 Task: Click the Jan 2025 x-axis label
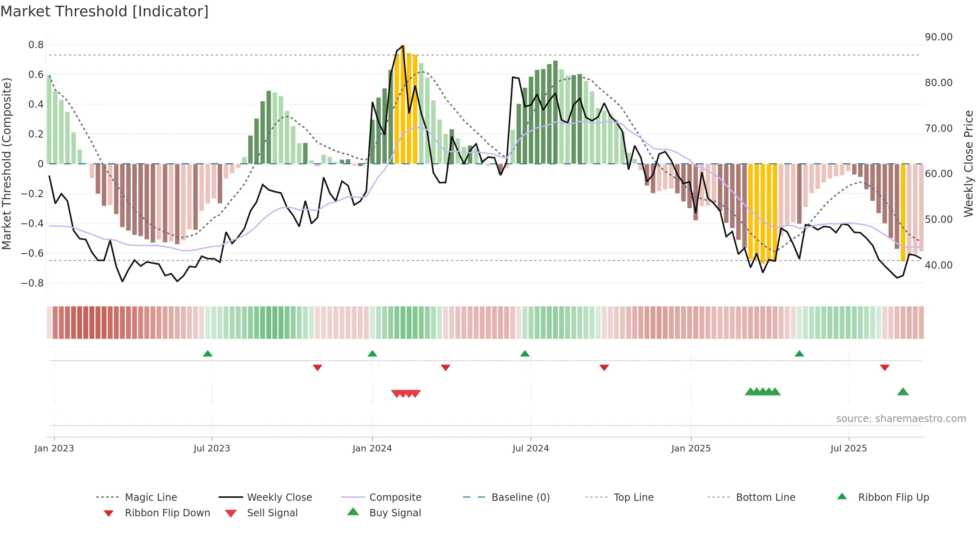(691, 448)
